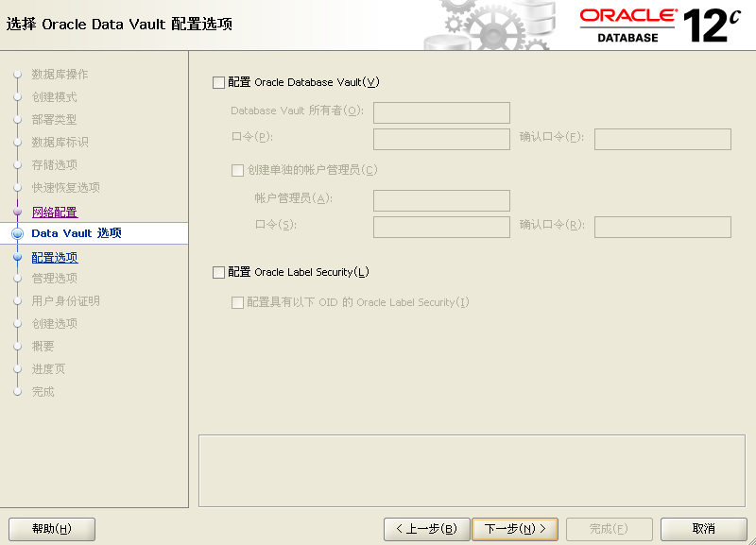Select the 创建模式 step
Viewport: 756px width, 545px height.
55,97
